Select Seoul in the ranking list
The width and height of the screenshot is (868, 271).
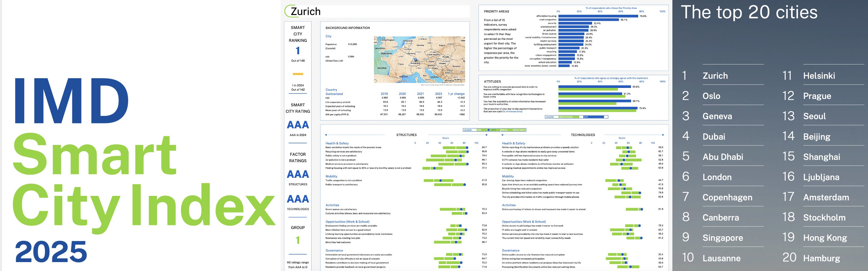click(814, 116)
